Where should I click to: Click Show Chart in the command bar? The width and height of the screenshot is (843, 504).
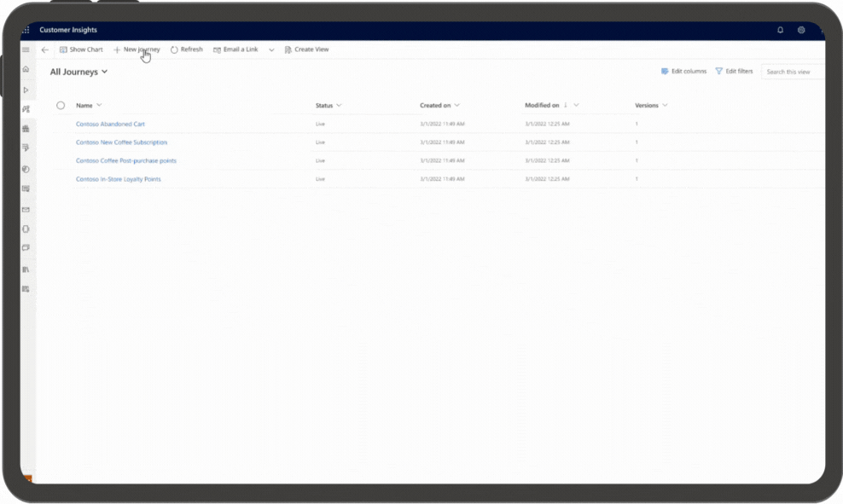pyautogui.click(x=81, y=49)
